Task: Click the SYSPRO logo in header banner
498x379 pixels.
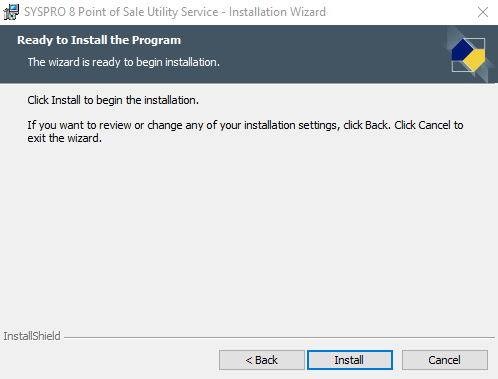Action: point(469,55)
